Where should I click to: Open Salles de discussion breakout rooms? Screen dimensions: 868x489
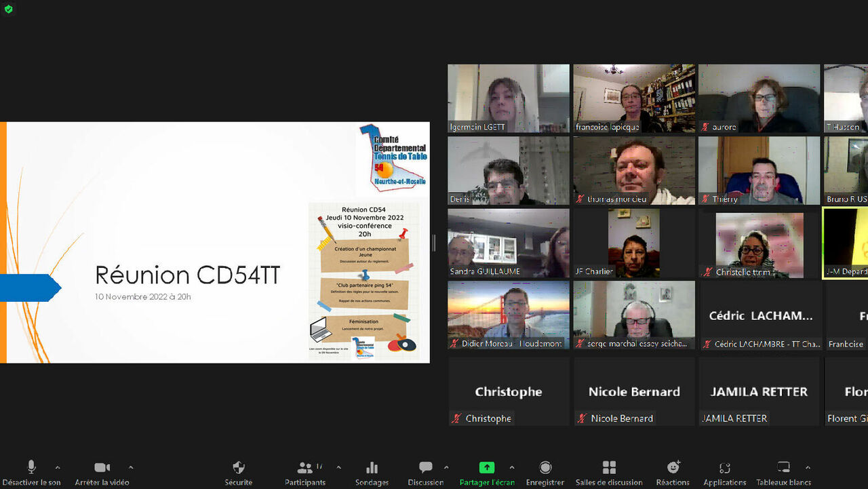[x=609, y=473]
